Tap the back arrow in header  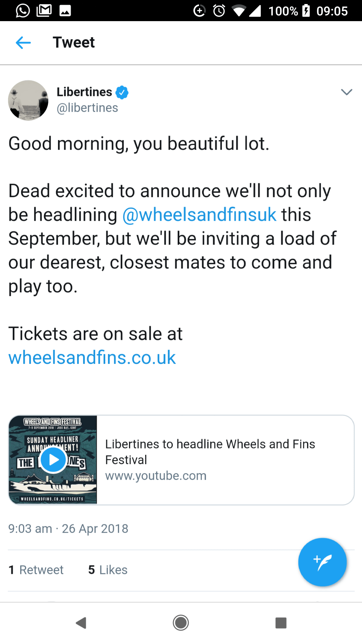[23, 43]
